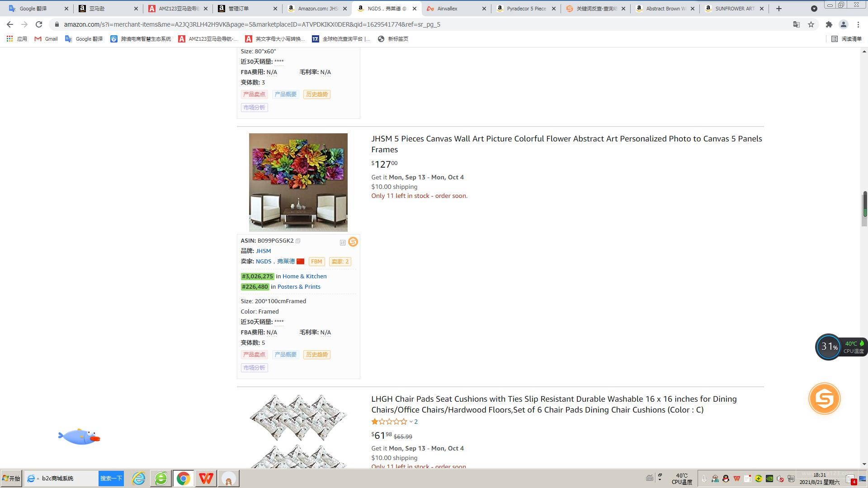The height and width of the screenshot is (488, 868).
Task: Click the 历史趋势 button for the JHSM product
Action: tap(316, 355)
